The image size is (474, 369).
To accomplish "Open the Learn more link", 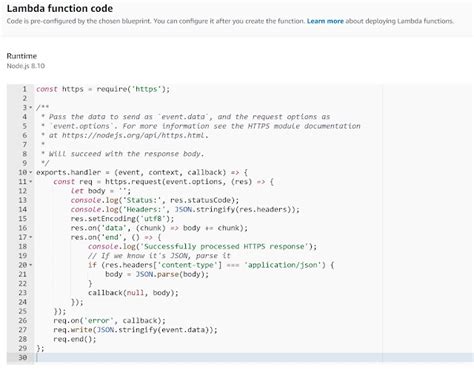I will pyautogui.click(x=325, y=21).
